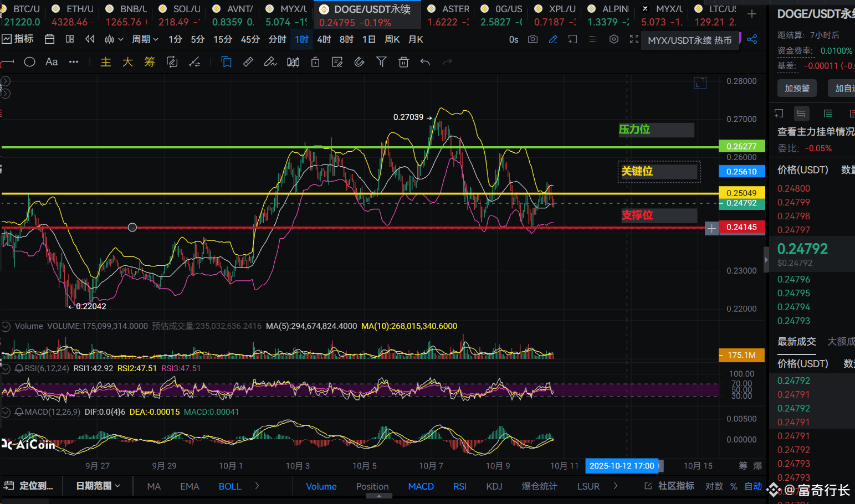Toggle the BOLL indicator on the chart

229,486
